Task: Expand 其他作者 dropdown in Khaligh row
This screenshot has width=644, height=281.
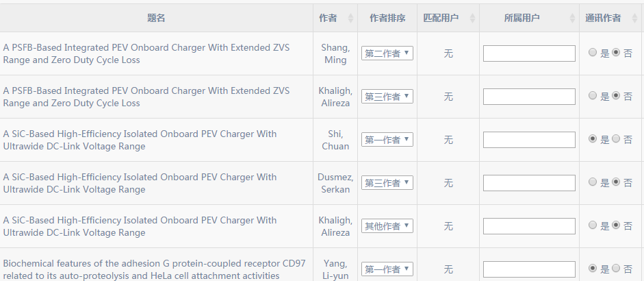Action: [387, 226]
